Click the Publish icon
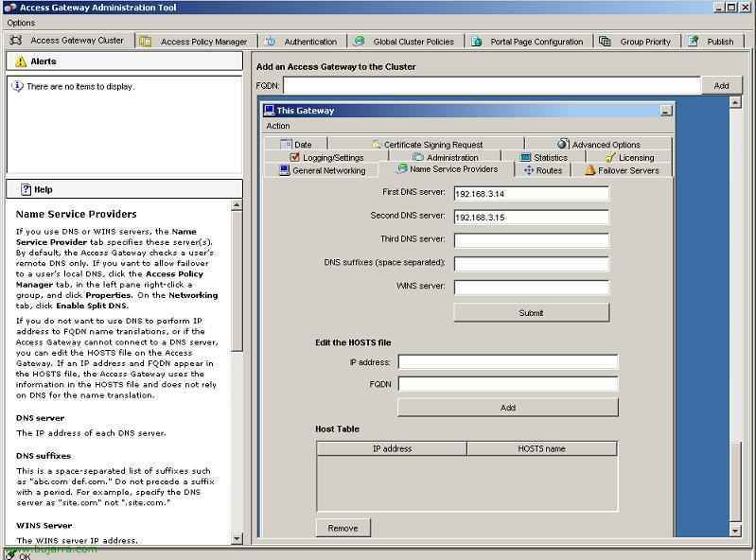This screenshot has width=756, height=560. (694, 42)
